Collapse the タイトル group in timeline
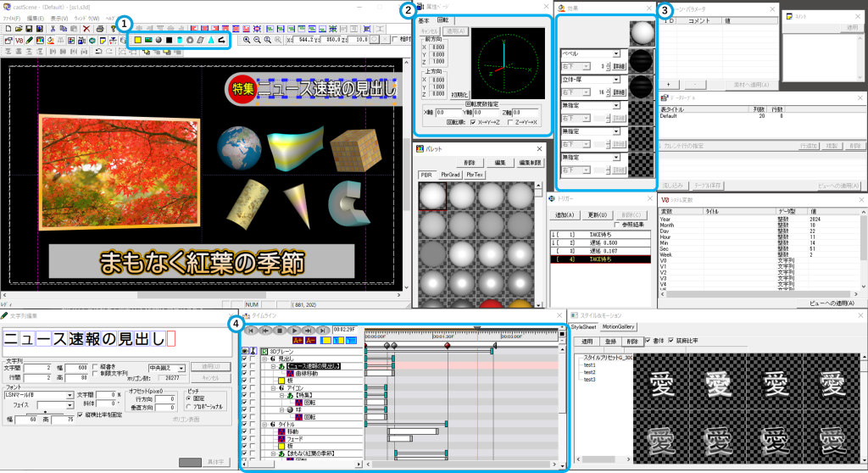 pyautogui.click(x=264, y=425)
